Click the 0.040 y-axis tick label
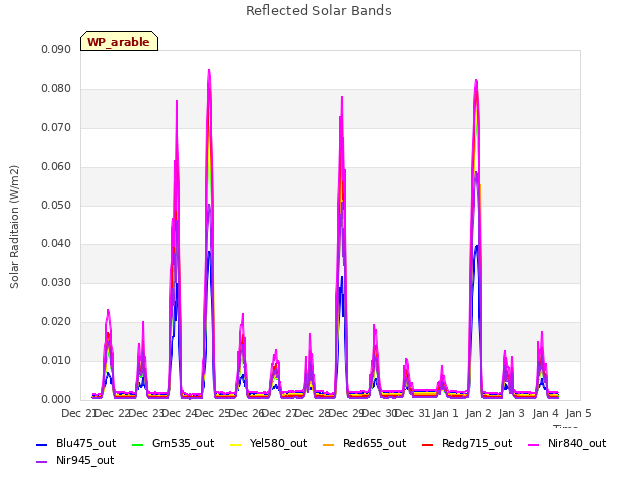The width and height of the screenshot is (640, 480). pyautogui.click(x=56, y=244)
